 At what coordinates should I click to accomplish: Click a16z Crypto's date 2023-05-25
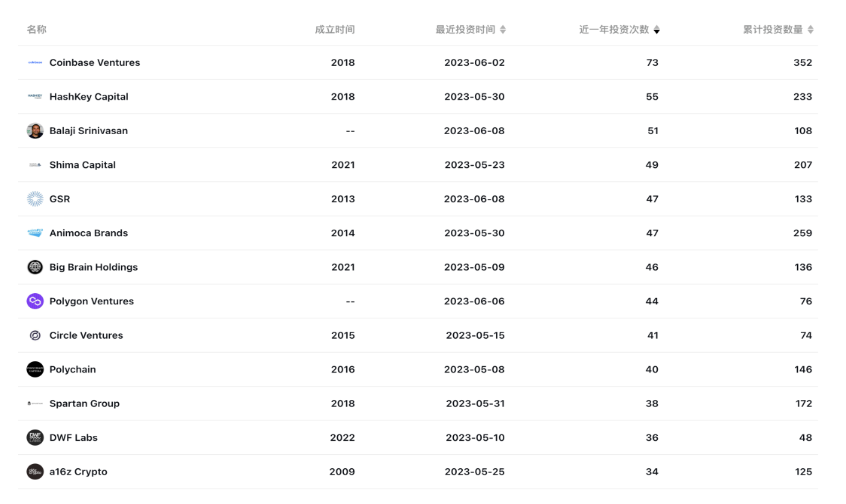tap(475, 472)
